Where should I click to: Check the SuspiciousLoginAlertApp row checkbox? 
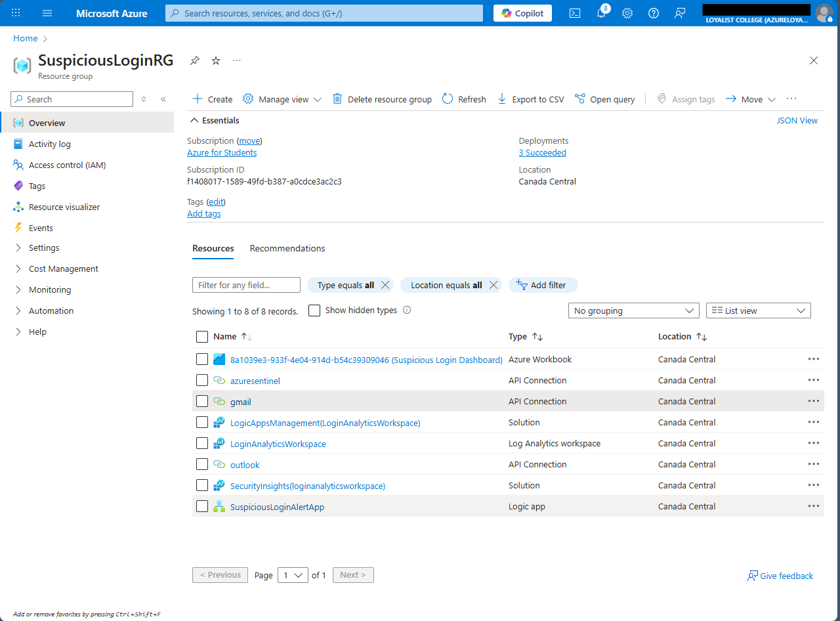tap(202, 506)
